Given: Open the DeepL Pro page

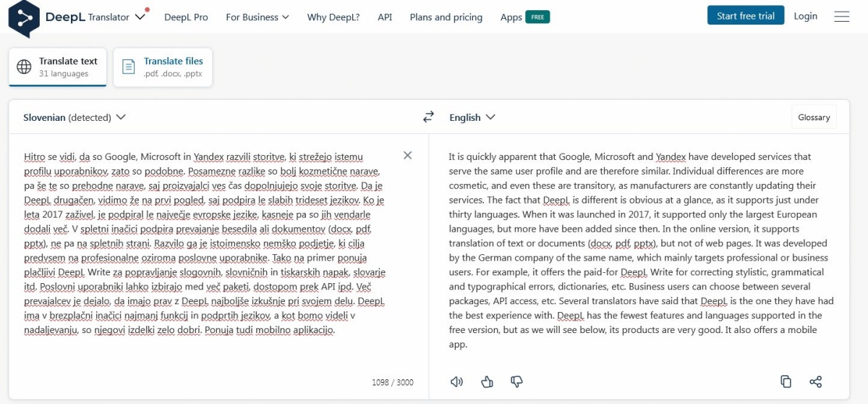Looking at the screenshot, I should pyautogui.click(x=186, y=17).
